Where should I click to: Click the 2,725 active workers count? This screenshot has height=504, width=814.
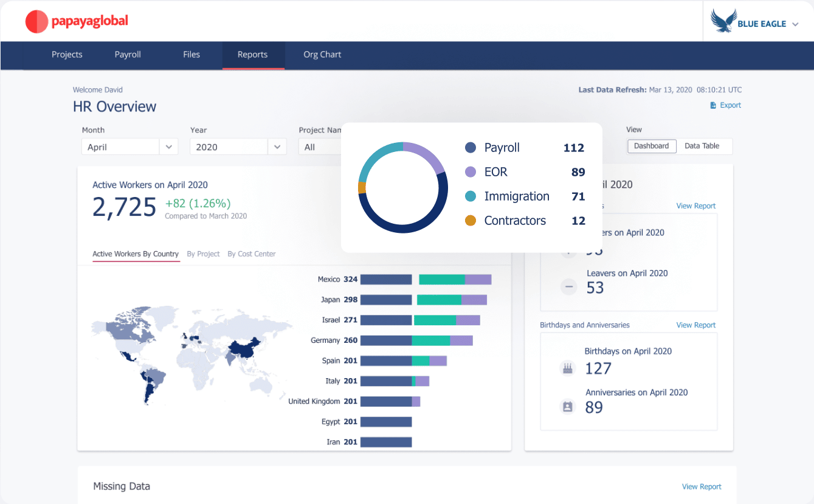coord(125,207)
